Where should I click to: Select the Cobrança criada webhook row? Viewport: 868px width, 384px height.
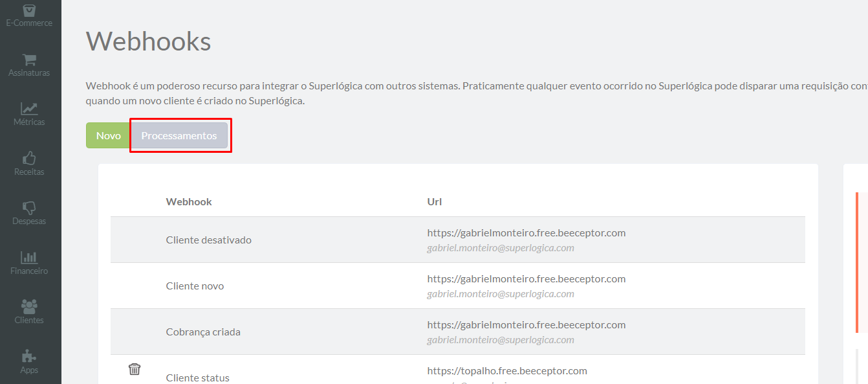click(458, 332)
